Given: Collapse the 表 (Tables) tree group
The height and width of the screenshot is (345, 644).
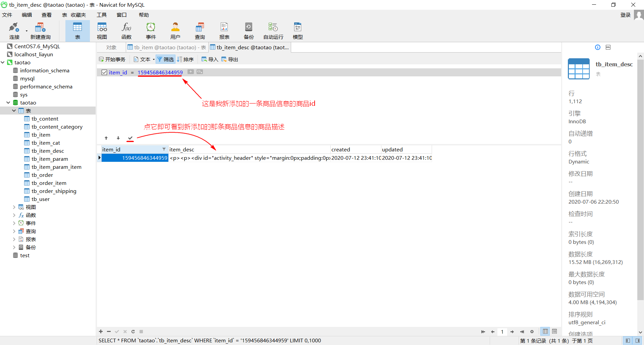Looking at the screenshot, I should point(14,111).
